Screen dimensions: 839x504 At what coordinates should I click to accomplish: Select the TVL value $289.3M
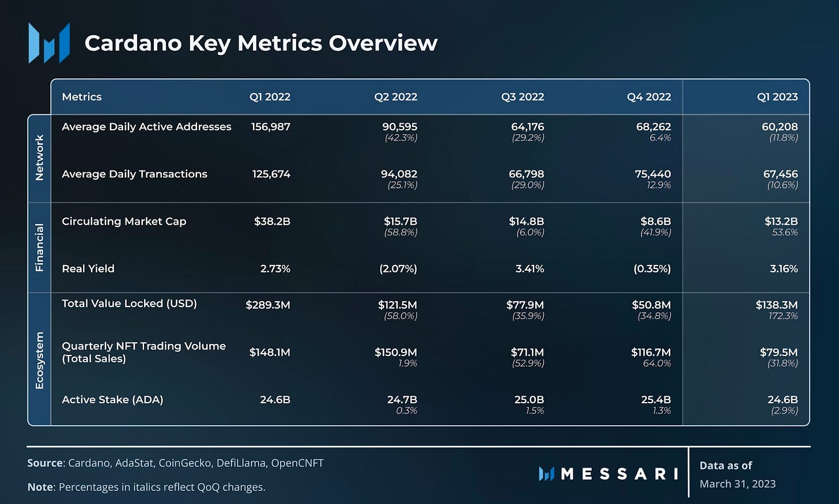coord(268,305)
